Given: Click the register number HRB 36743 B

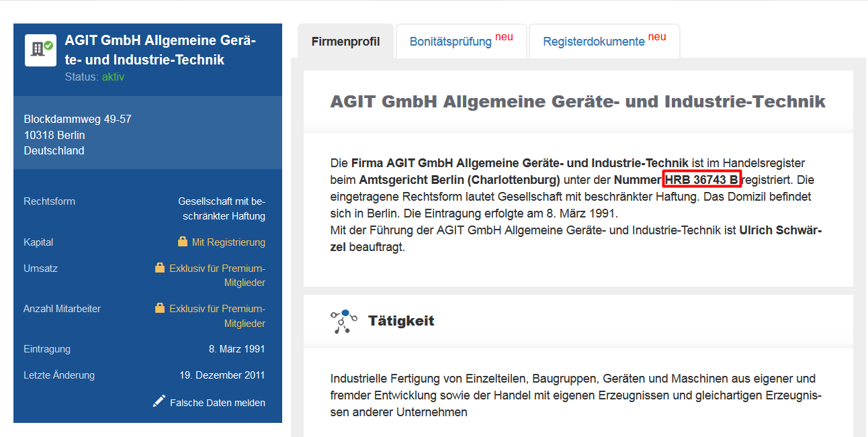Looking at the screenshot, I should 702,180.
